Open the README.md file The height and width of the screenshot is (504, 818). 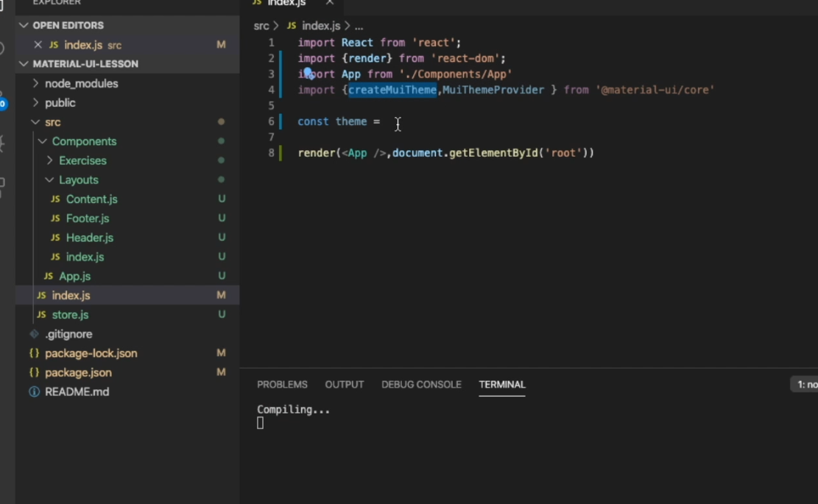click(77, 391)
